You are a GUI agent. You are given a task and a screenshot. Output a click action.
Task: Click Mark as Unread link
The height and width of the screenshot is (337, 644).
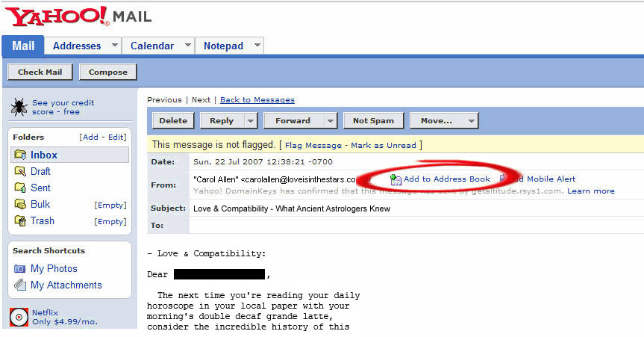[x=384, y=145]
